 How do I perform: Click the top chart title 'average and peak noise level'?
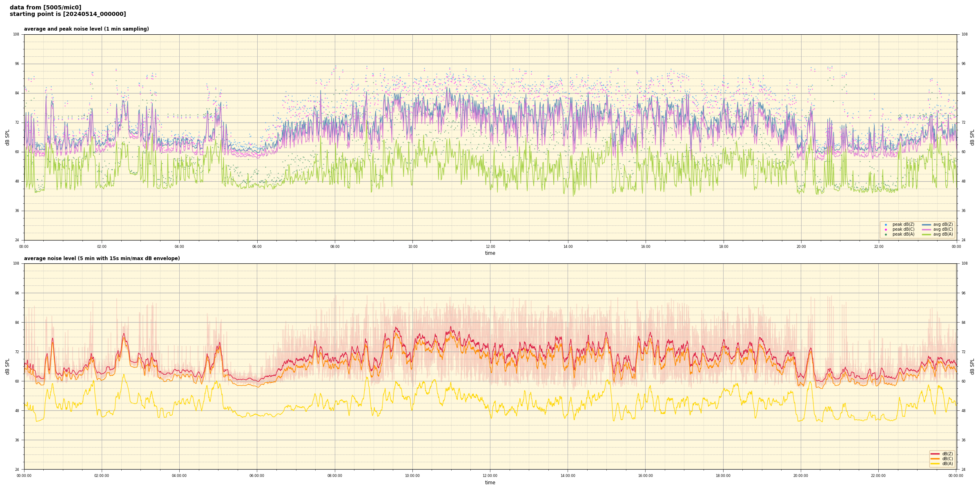pos(86,29)
